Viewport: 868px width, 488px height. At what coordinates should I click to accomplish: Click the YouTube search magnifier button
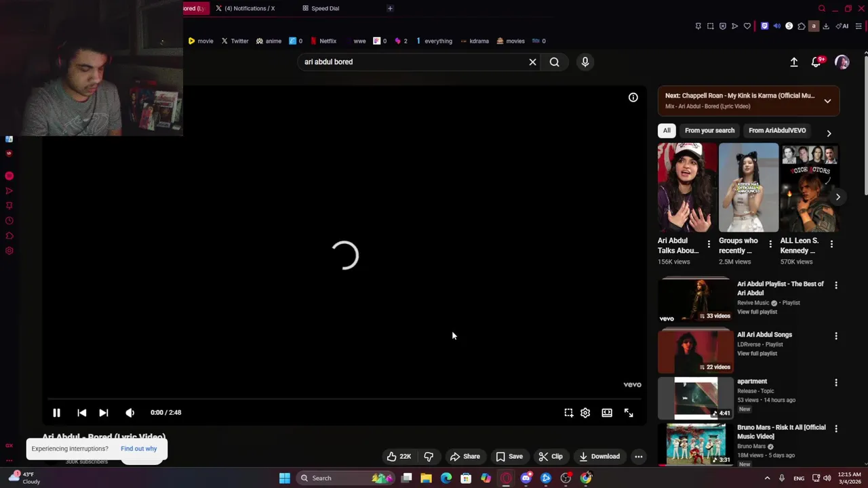(554, 62)
